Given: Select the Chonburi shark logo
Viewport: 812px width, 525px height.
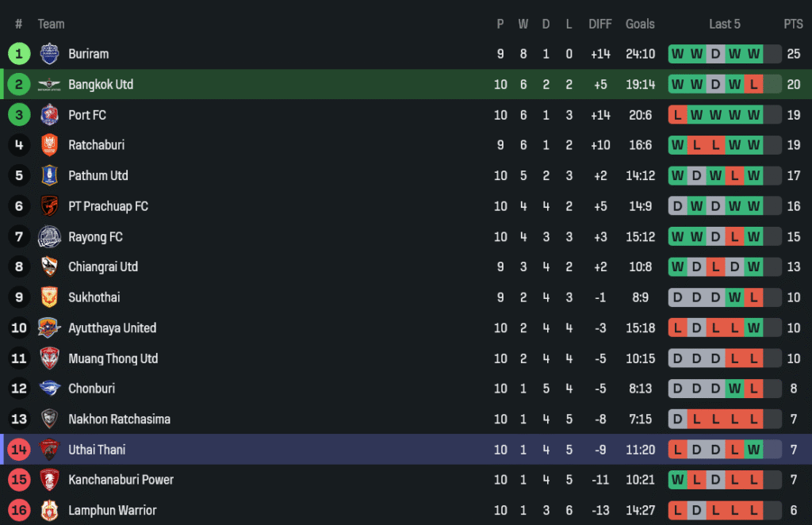Looking at the screenshot, I should [x=49, y=389].
